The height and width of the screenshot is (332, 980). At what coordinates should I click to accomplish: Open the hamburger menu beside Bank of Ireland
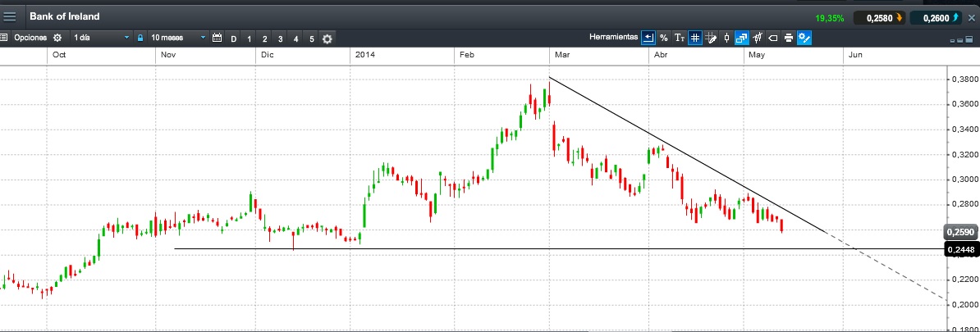(10, 16)
